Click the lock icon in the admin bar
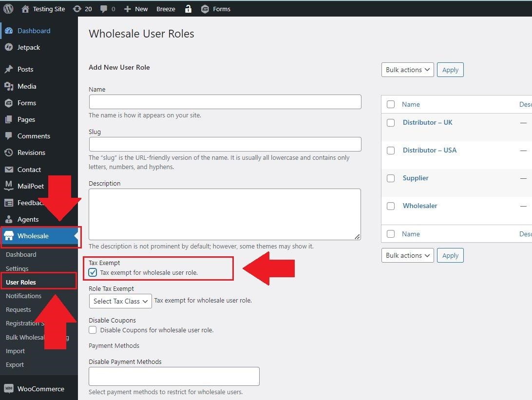Viewport: 532px width, 400px height. pyautogui.click(x=188, y=8)
